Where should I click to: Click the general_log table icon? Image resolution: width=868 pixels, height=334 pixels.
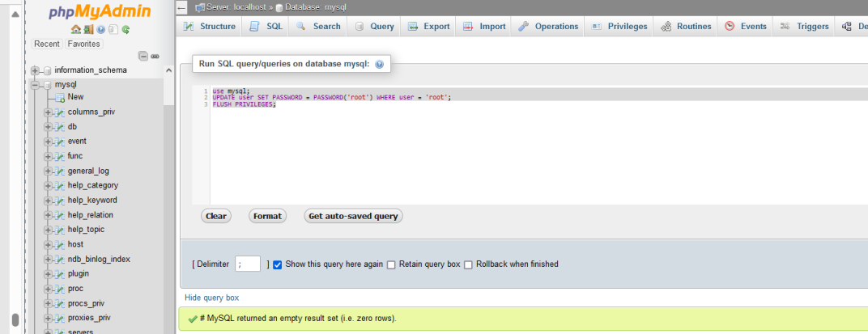click(x=60, y=171)
